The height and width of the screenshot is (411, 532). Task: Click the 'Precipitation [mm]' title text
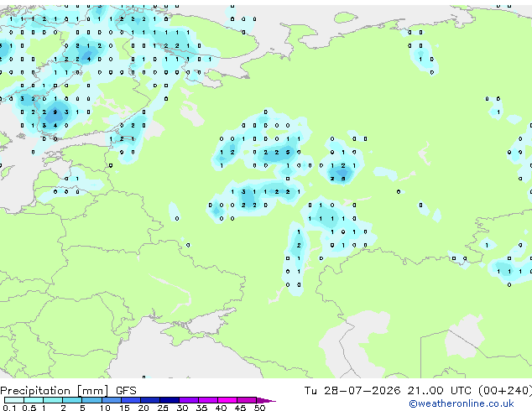click(x=55, y=391)
